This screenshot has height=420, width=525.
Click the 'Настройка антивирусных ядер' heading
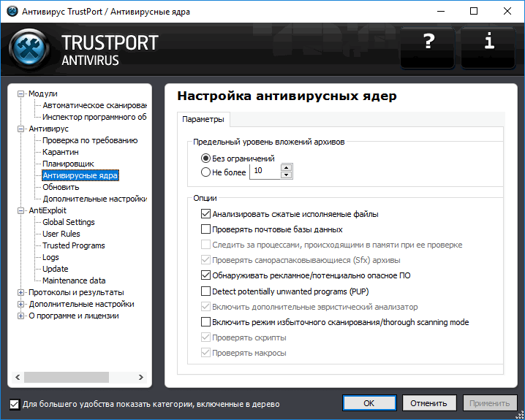click(287, 96)
